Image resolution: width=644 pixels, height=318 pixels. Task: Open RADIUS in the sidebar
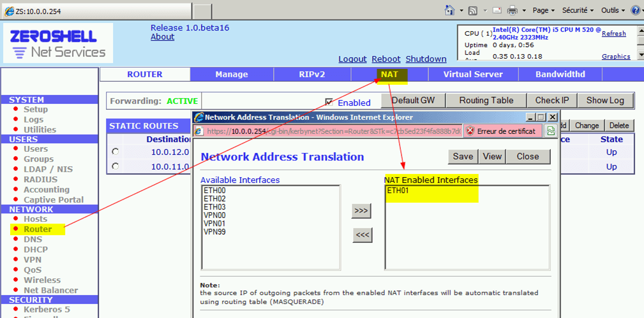tap(41, 180)
